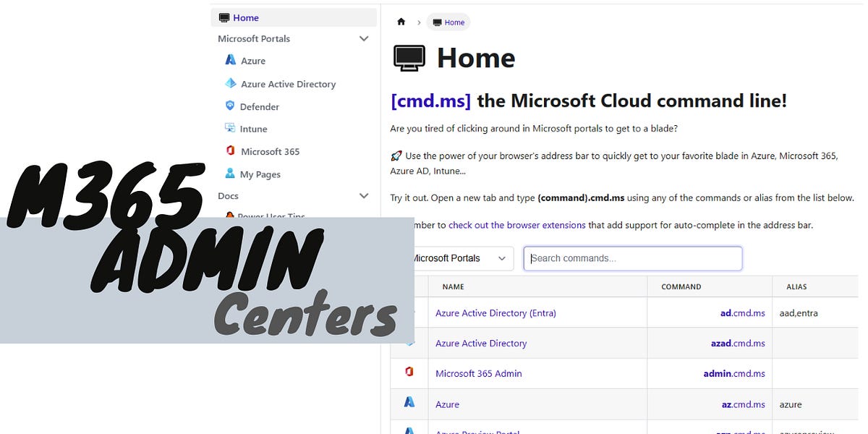The height and width of the screenshot is (434, 868).
Task: Collapse the Microsoft Portals section chevron
Action: [x=364, y=38]
